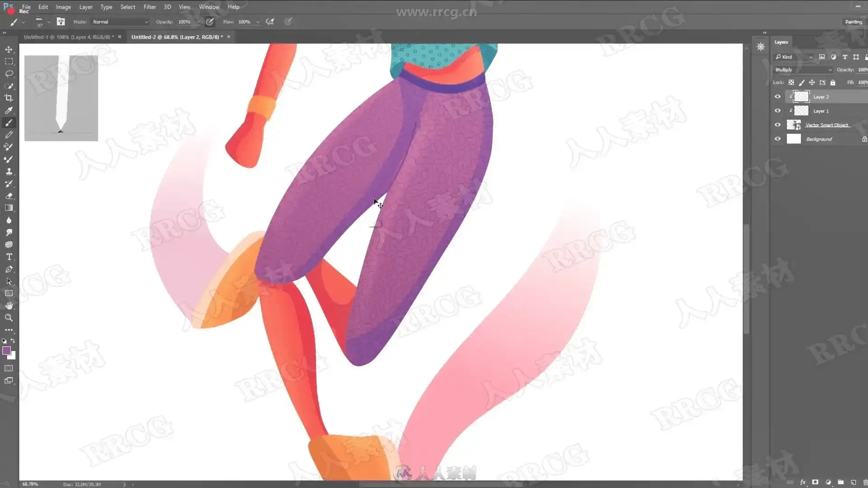Select the Rectangular Marquee tool
The image size is (868, 488).
[9, 61]
